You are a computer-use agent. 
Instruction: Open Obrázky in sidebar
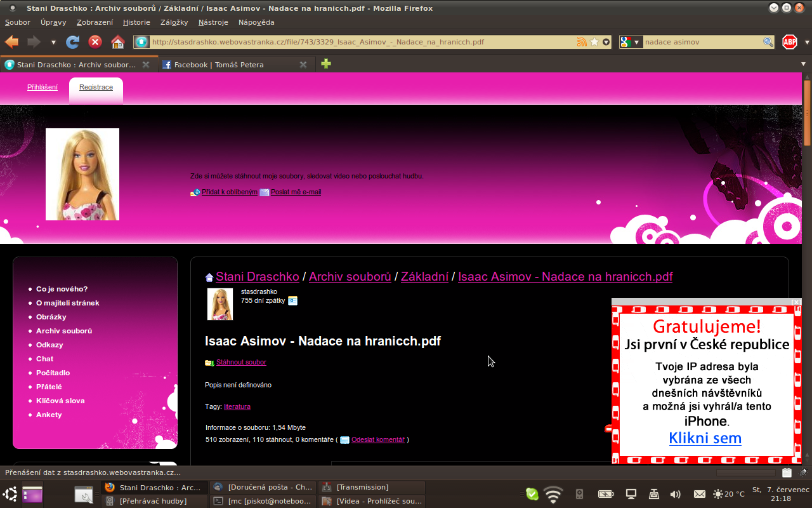pyautogui.click(x=51, y=317)
